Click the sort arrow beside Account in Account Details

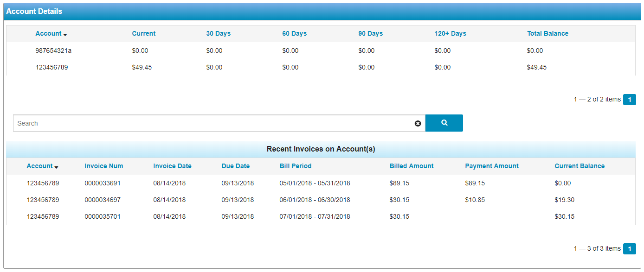[65, 35]
